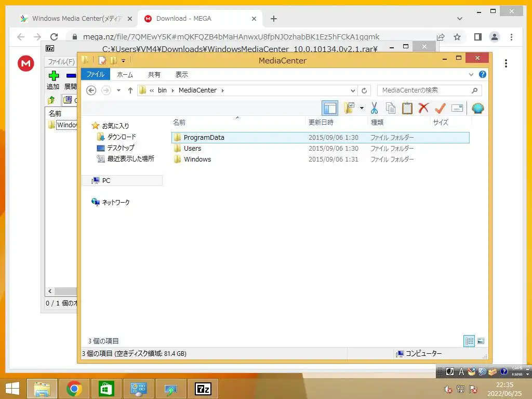Click the Paste clipboard icon

407,108
